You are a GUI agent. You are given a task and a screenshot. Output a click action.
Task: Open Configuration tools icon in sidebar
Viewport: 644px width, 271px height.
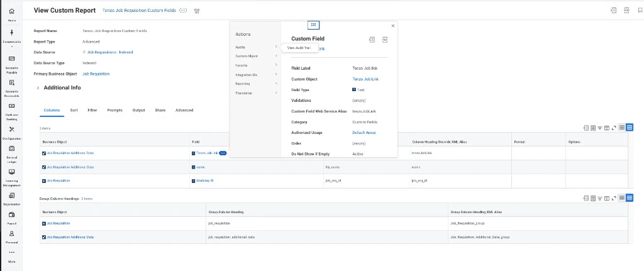point(11,130)
